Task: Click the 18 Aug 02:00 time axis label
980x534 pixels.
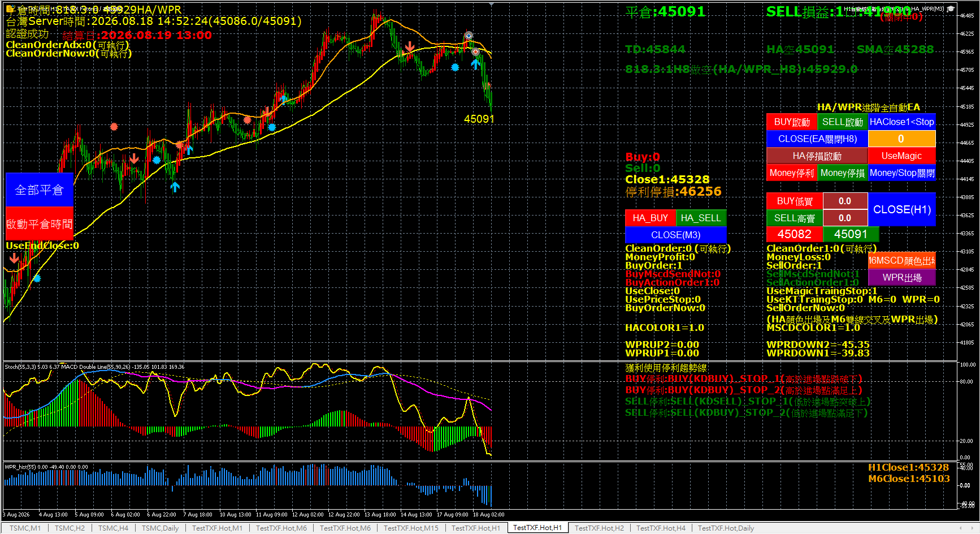Action: [x=488, y=515]
